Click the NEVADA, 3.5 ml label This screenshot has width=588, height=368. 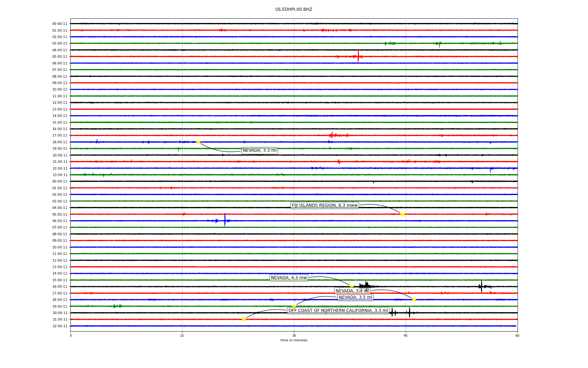coord(356,297)
